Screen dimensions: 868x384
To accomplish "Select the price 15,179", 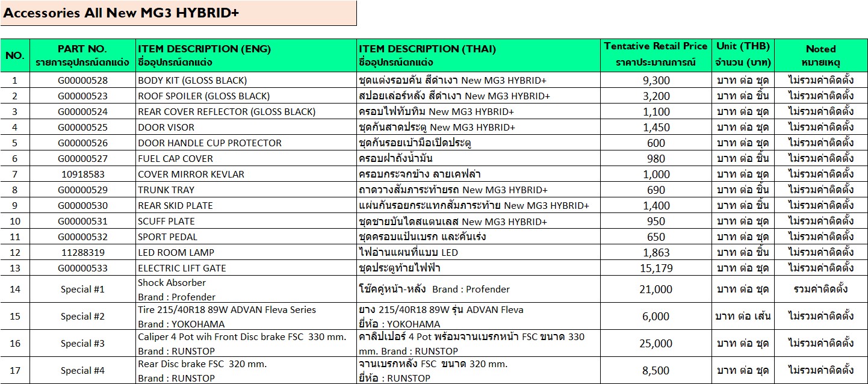I will [656, 268].
